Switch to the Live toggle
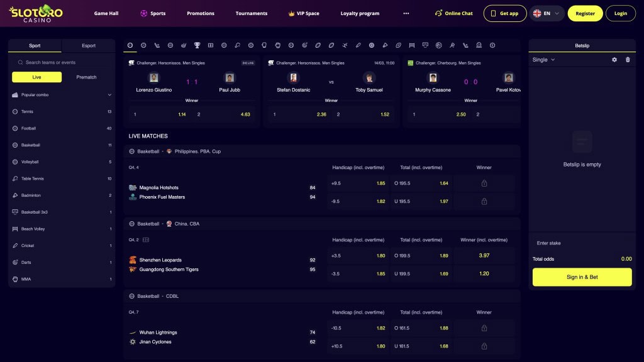 coord(36,77)
